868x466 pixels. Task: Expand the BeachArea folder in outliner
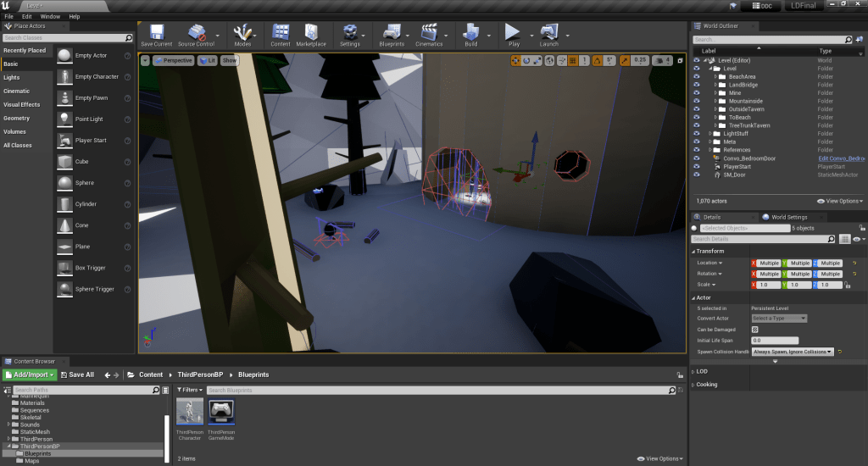tap(715, 76)
